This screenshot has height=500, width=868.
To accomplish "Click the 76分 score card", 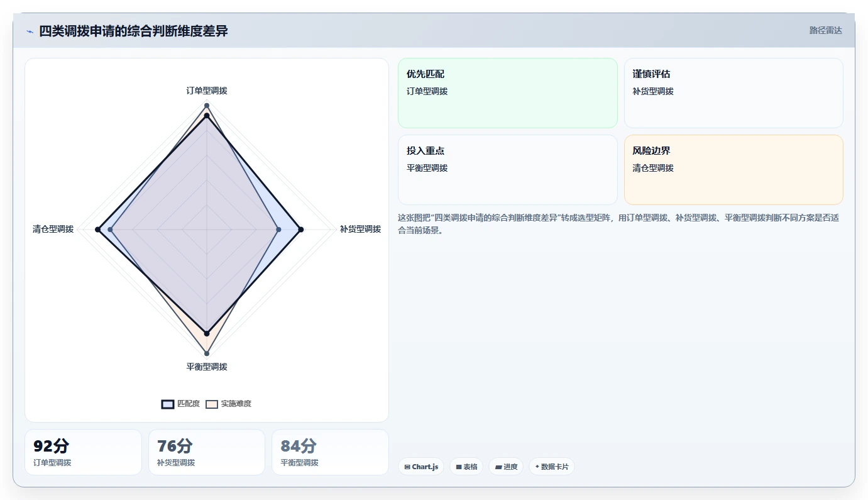I will [x=207, y=452].
